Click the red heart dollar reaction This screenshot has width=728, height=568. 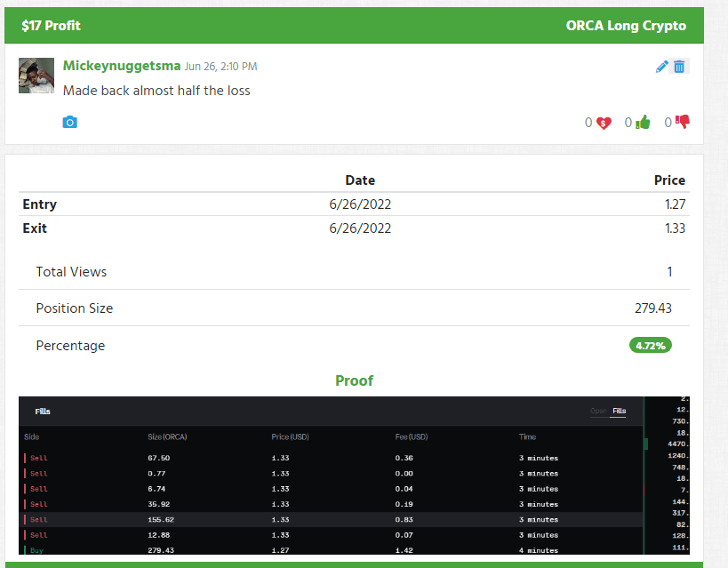coord(604,123)
